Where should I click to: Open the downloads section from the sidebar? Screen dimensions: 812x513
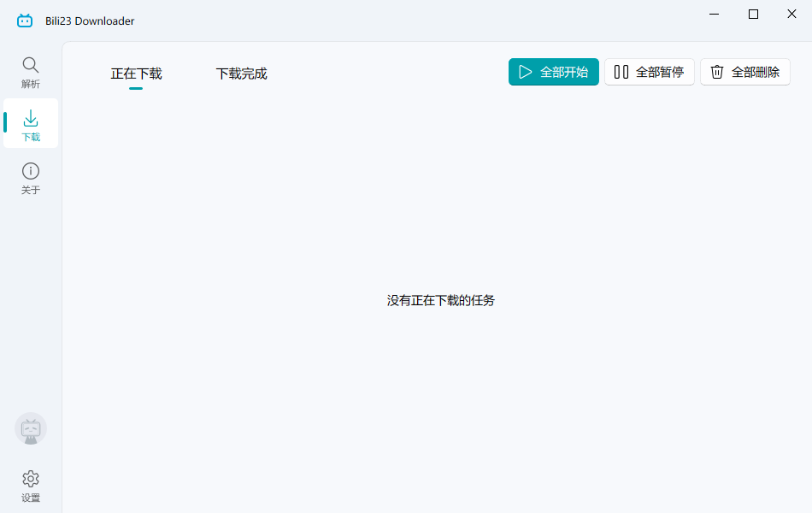pyautogui.click(x=30, y=124)
